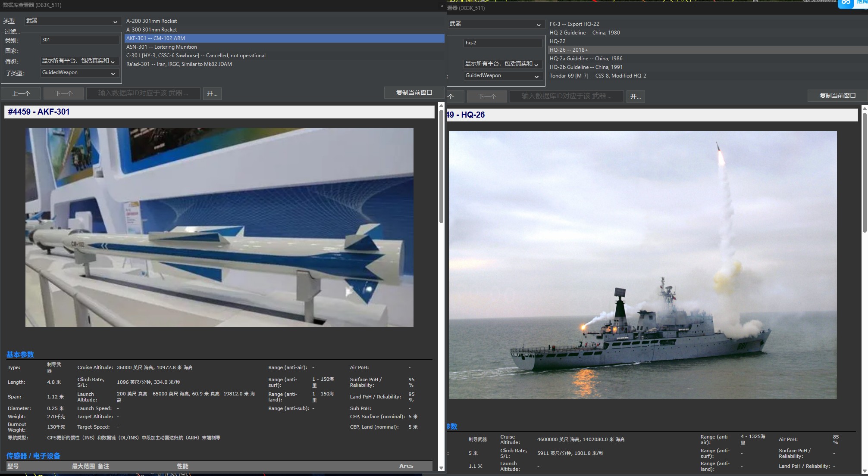Choose FK-3 Export HQ-22 entry

click(x=574, y=24)
